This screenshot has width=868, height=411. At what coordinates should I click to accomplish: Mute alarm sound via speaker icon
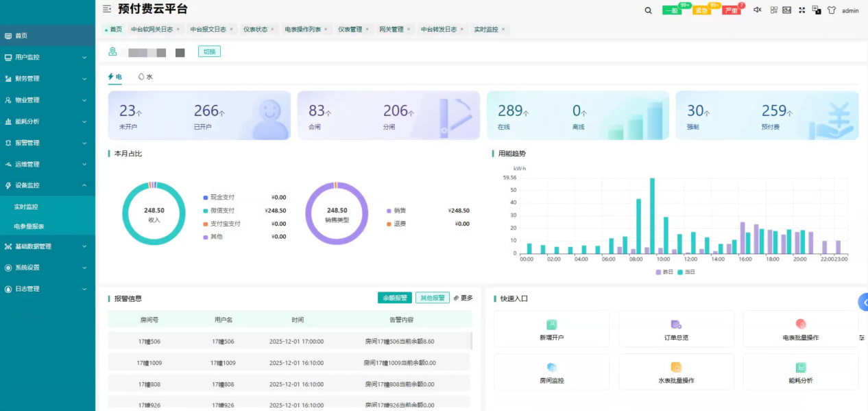tap(758, 10)
